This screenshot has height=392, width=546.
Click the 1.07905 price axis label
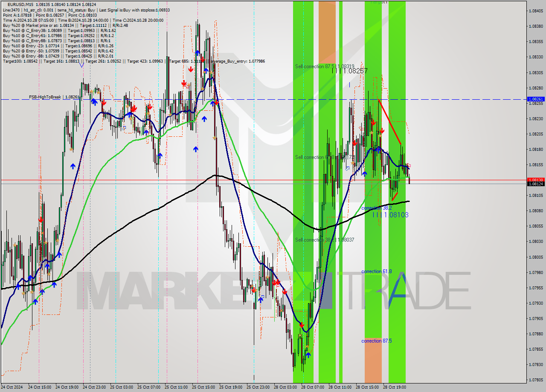(x=536, y=319)
